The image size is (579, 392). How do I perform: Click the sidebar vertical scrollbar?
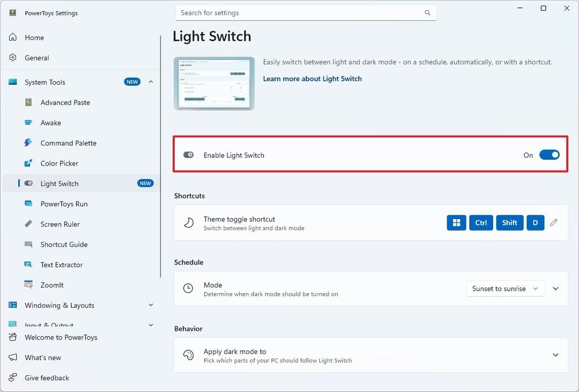161,156
